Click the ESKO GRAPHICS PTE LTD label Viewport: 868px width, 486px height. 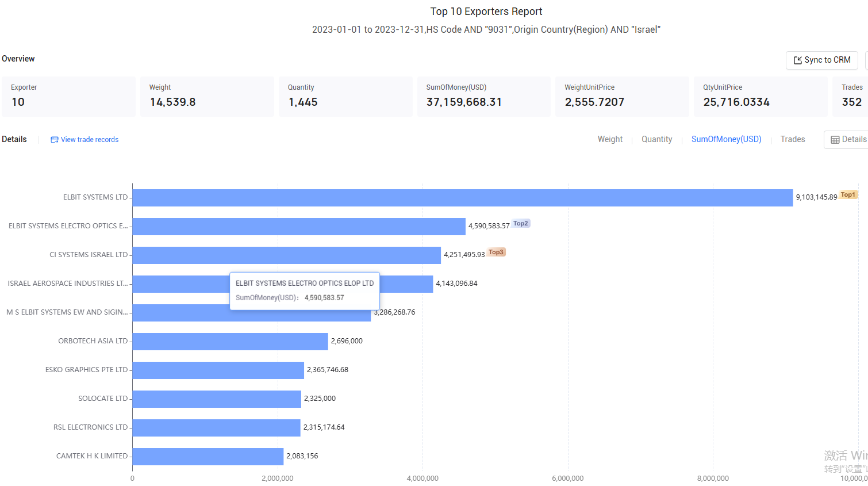tap(87, 370)
